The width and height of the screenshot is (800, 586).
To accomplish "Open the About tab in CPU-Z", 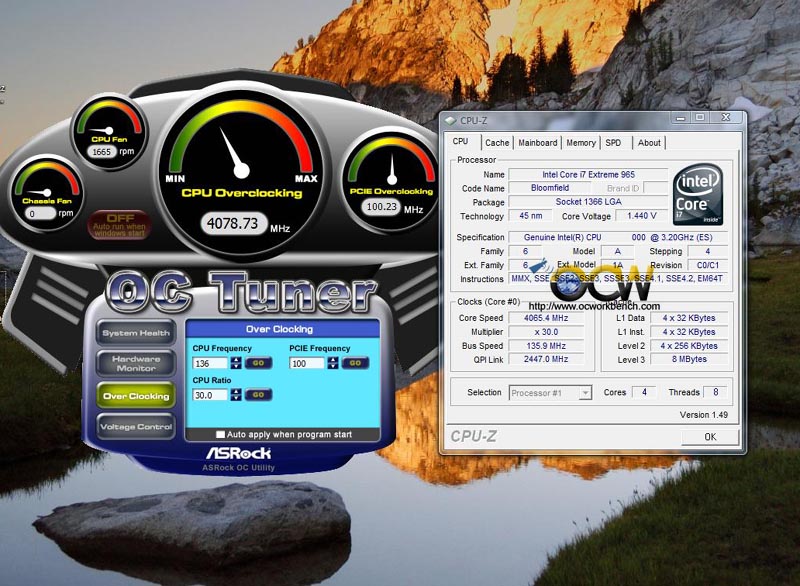I will click(x=649, y=143).
